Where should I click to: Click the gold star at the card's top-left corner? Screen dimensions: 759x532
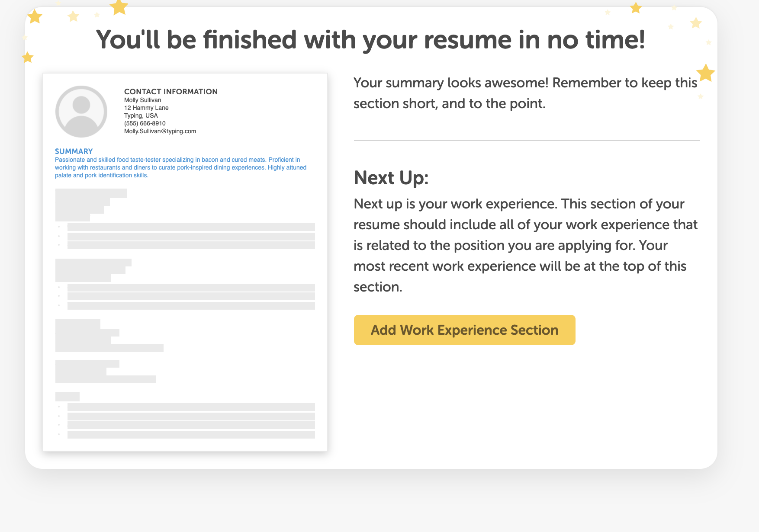pyautogui.click(x=35, y=17)
